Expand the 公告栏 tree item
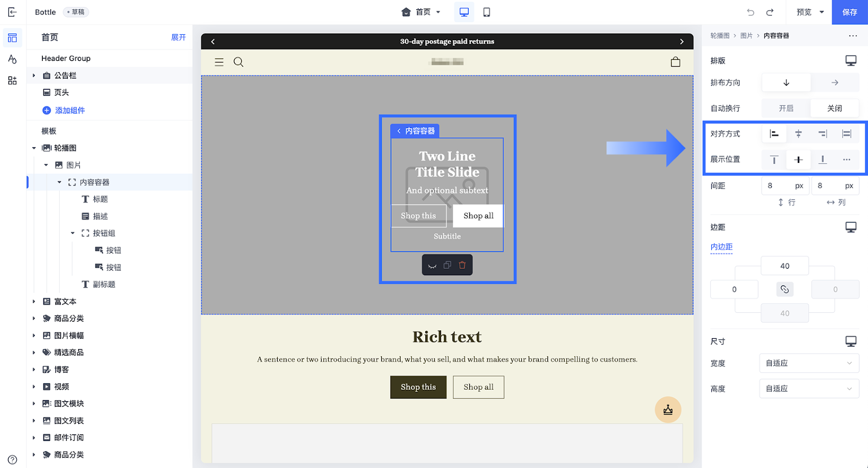868x468 pixels. [x=34, y=75]
